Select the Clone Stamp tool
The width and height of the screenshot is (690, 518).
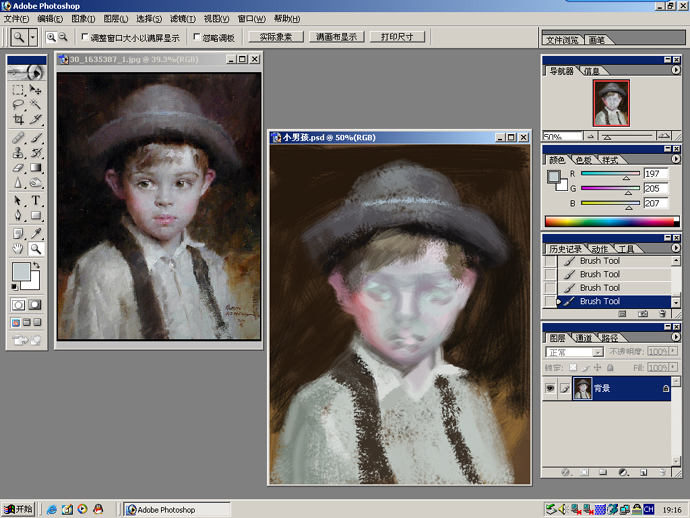click(x=18, y=153)
